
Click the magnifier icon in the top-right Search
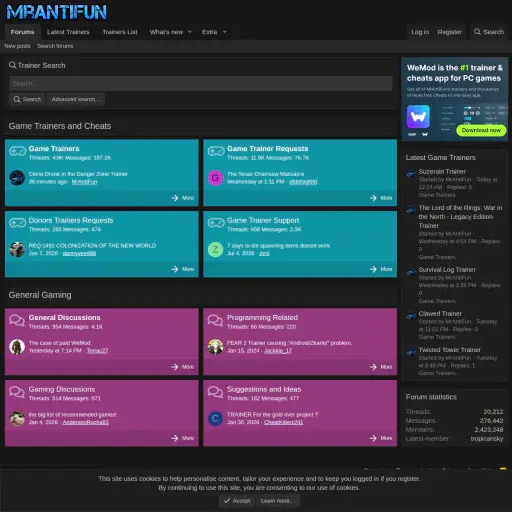[477, 32]
